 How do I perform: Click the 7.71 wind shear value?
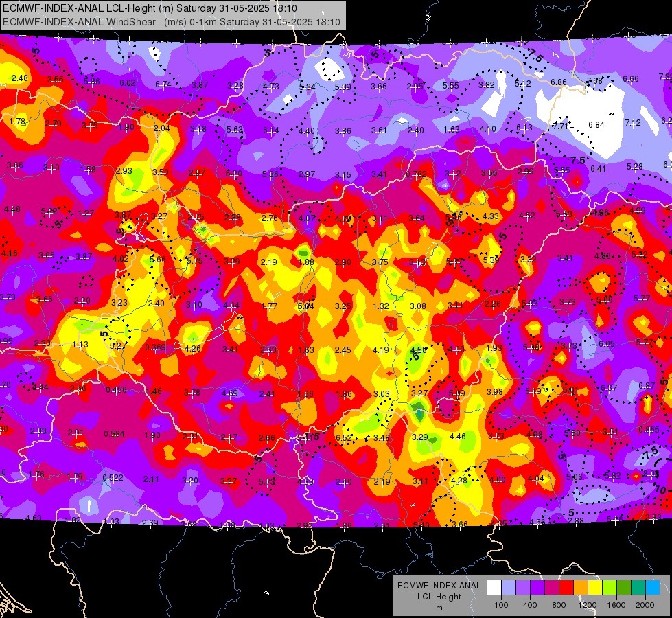coord(561,126)
